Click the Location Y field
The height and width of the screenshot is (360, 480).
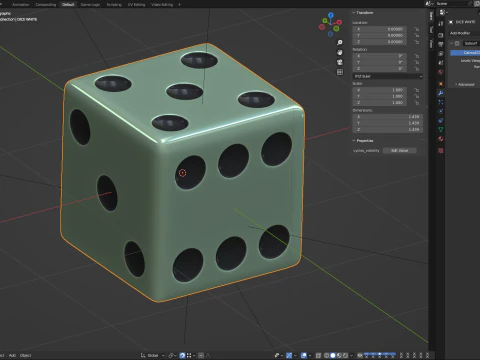coord(380,35)
